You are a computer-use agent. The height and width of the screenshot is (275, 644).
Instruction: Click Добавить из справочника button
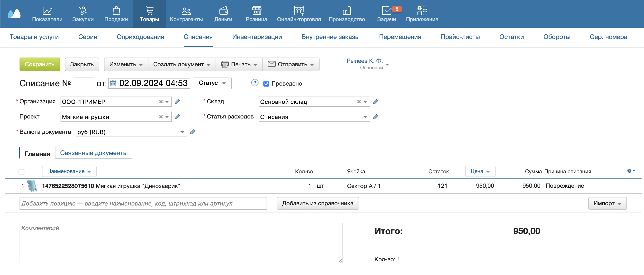[x=318, y=203]
